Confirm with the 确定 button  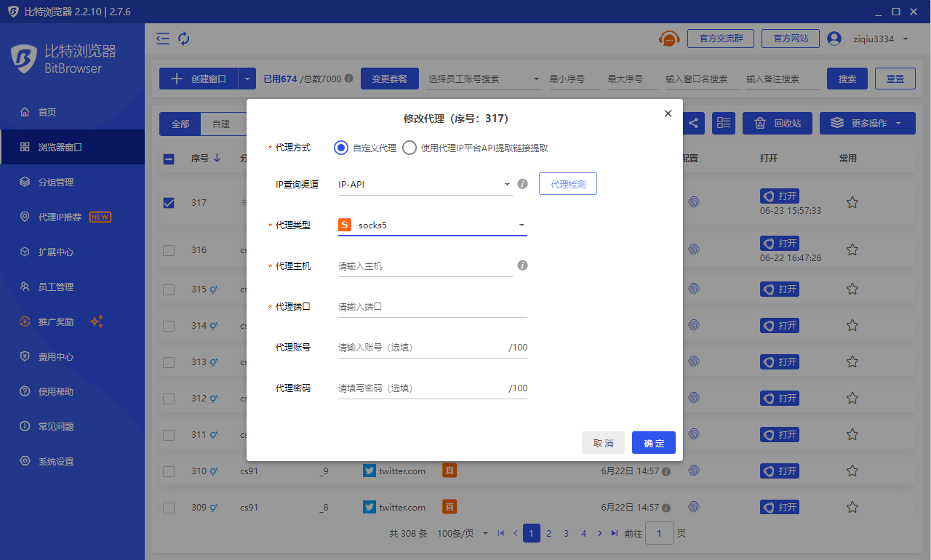(x=653, y=443)
